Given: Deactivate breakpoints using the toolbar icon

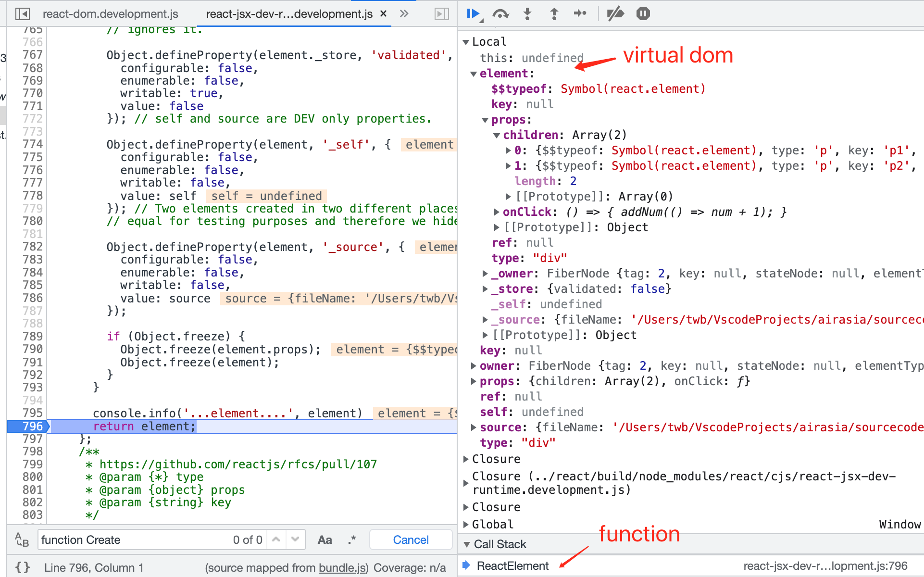Looking at the screenshot, I should pos(615,14).
